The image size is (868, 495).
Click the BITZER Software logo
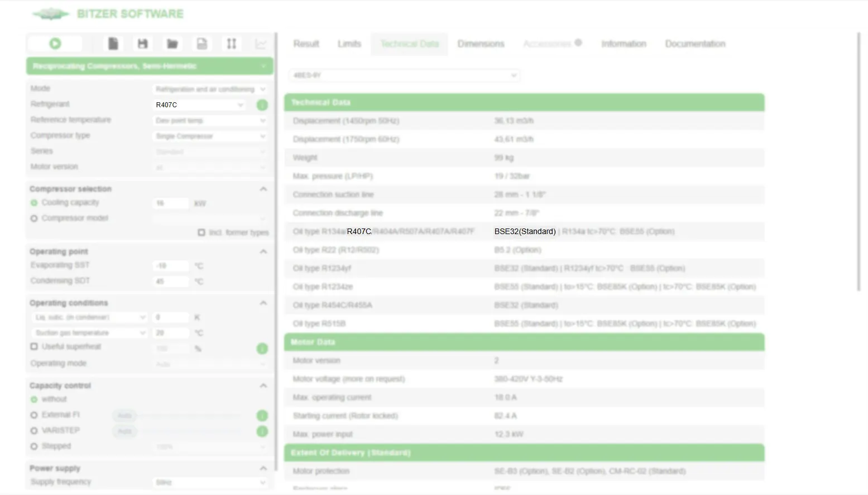[x=108, y=14]
